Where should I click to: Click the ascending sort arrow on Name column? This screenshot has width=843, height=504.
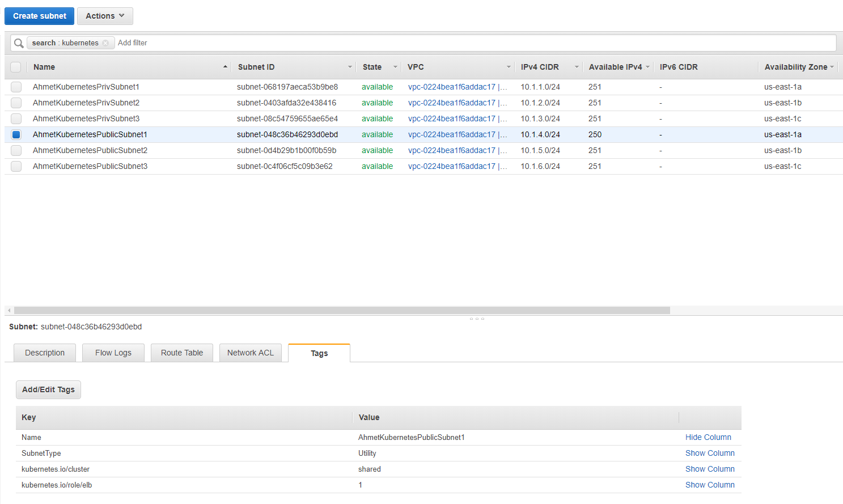(x=225, y=66)
